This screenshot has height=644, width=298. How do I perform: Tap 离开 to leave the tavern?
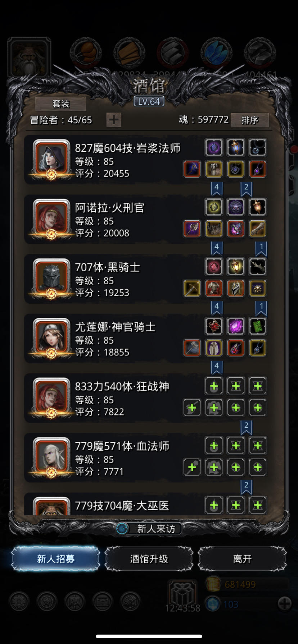[x=242, y=559]
